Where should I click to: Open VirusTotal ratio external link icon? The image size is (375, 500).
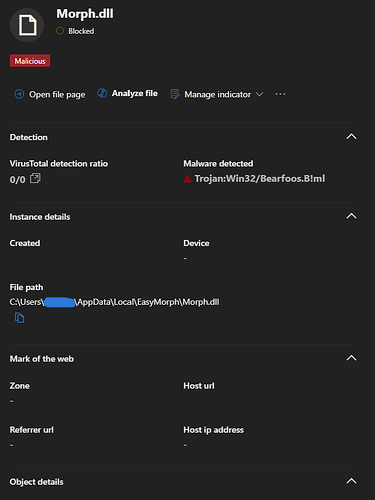coord(35,178)
